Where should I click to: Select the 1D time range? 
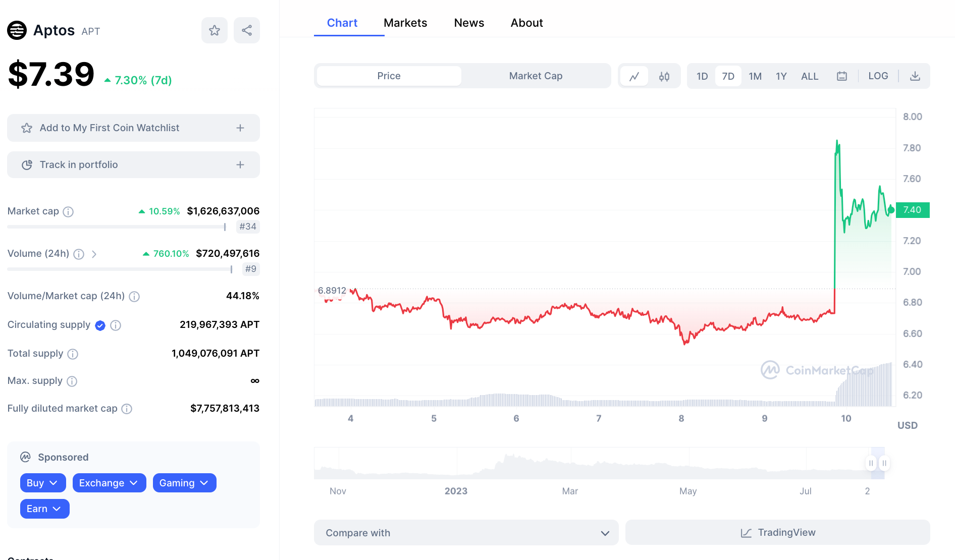tap(702, 76)
